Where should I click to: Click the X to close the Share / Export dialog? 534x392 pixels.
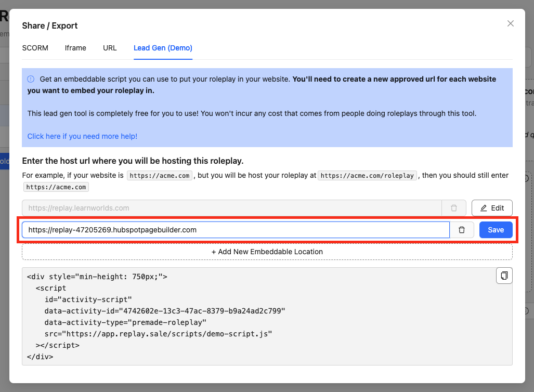[510, 23]
